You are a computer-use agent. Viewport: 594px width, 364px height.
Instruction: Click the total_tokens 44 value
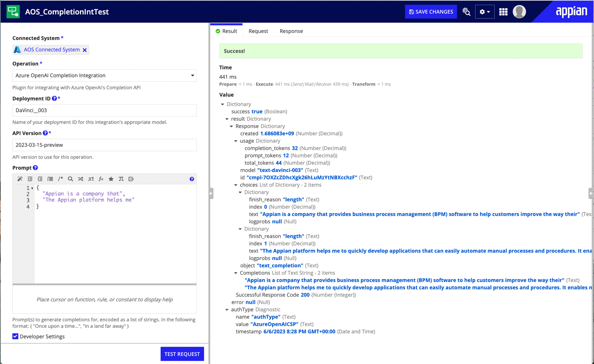pos(278,163)
